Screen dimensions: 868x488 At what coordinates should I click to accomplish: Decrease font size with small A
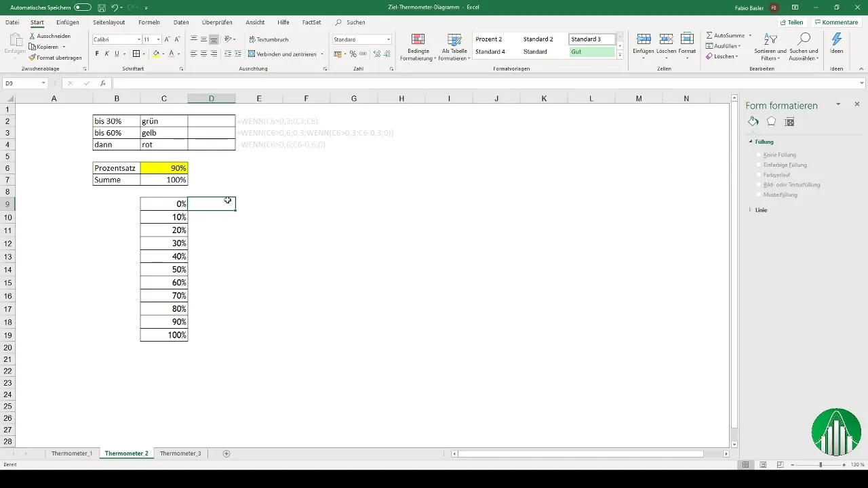(178, 39)
